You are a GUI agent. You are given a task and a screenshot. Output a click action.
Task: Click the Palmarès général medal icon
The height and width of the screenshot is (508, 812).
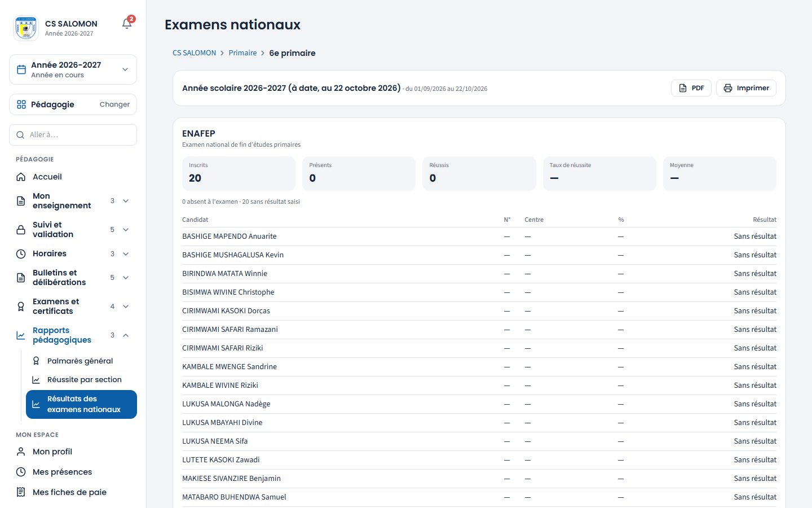36,361
